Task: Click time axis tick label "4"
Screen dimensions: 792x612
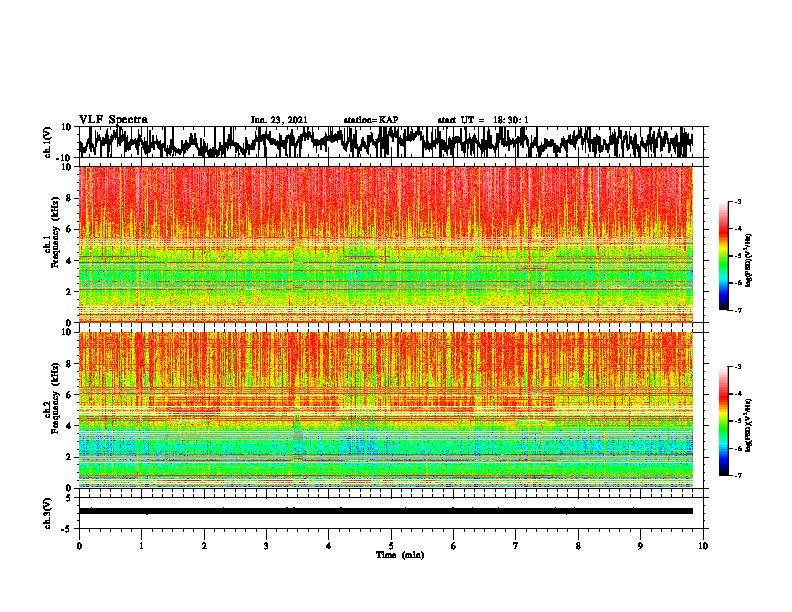Action: click(x=329, y=546)
